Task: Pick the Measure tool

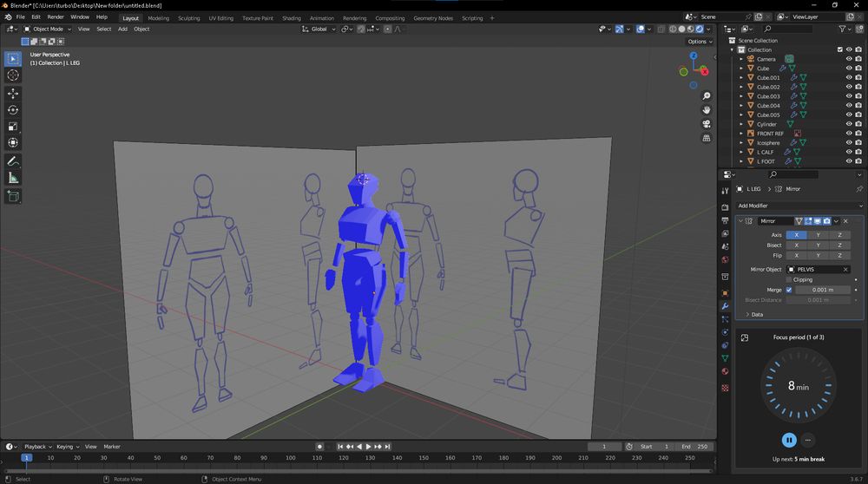Action: (x=13, y=178)
